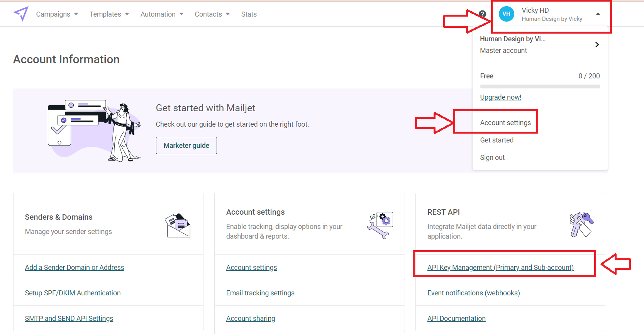Click the Senders & Domains envelope icon
Viewport: 644px width, 334px height.
178,225
